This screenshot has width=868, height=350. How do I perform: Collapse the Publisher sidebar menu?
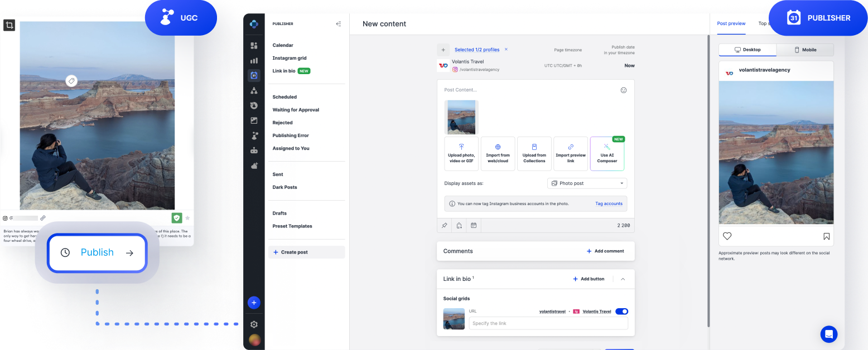(338, 24)
